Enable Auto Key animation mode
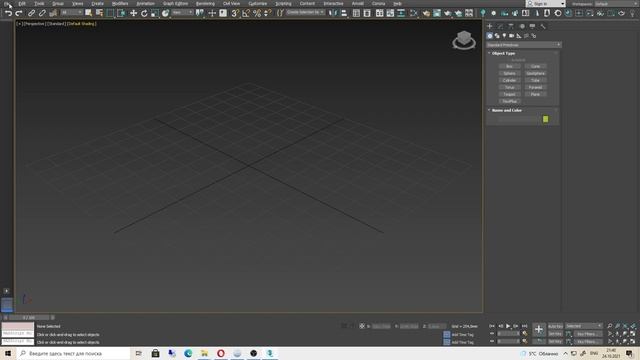The image size is (640, 360). pos(555,326)
